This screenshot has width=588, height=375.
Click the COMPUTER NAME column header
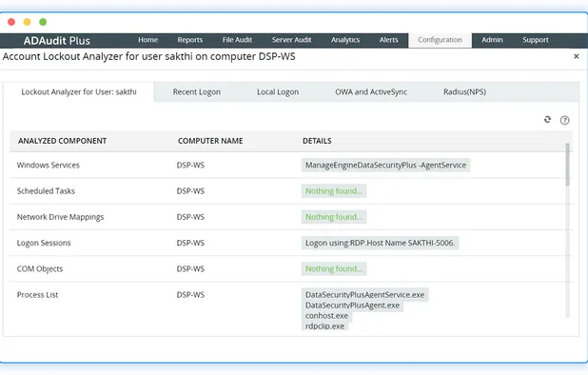click(x=210, y=141)
